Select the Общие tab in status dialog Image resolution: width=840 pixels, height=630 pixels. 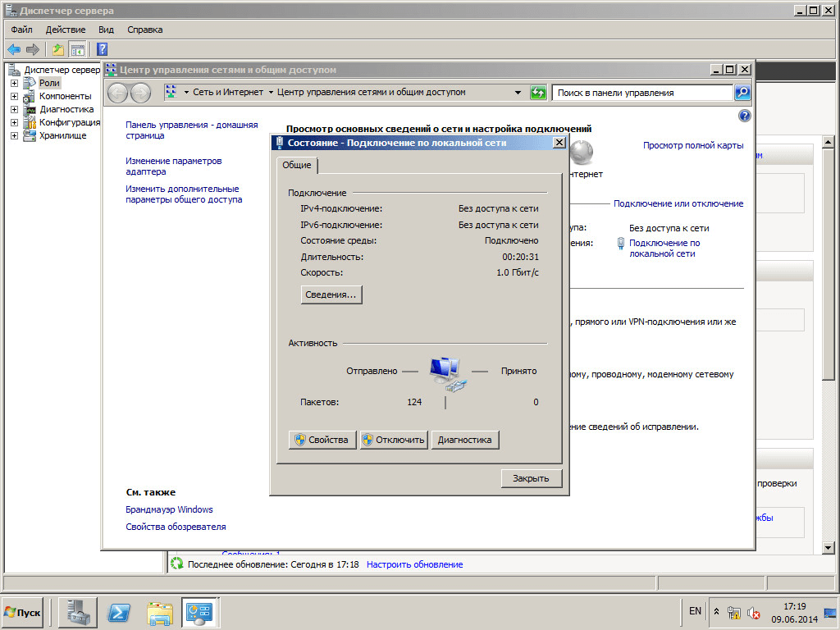click(x=296, y=165)
